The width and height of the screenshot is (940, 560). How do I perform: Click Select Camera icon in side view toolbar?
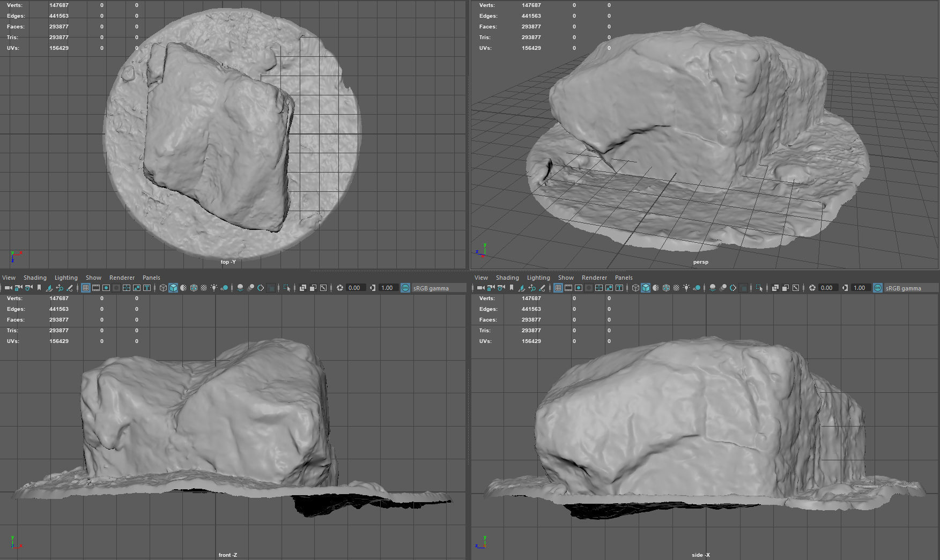coord(480,288)
